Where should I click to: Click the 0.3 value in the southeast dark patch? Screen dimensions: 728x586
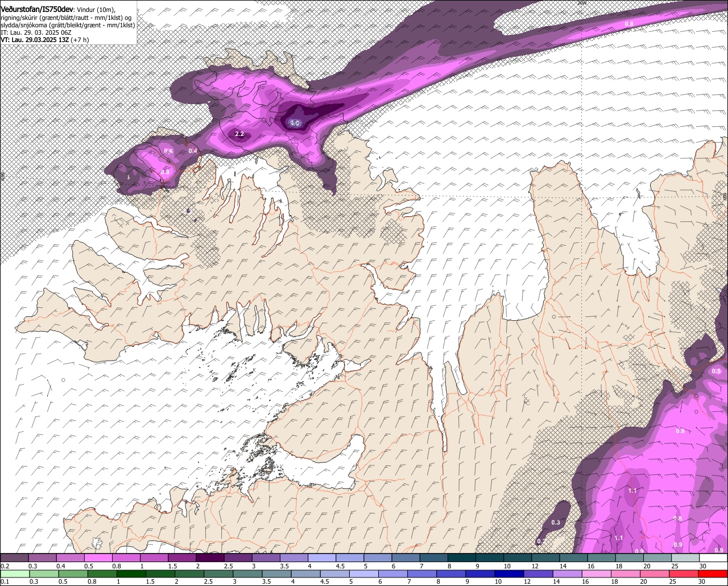tap(556, 522)
